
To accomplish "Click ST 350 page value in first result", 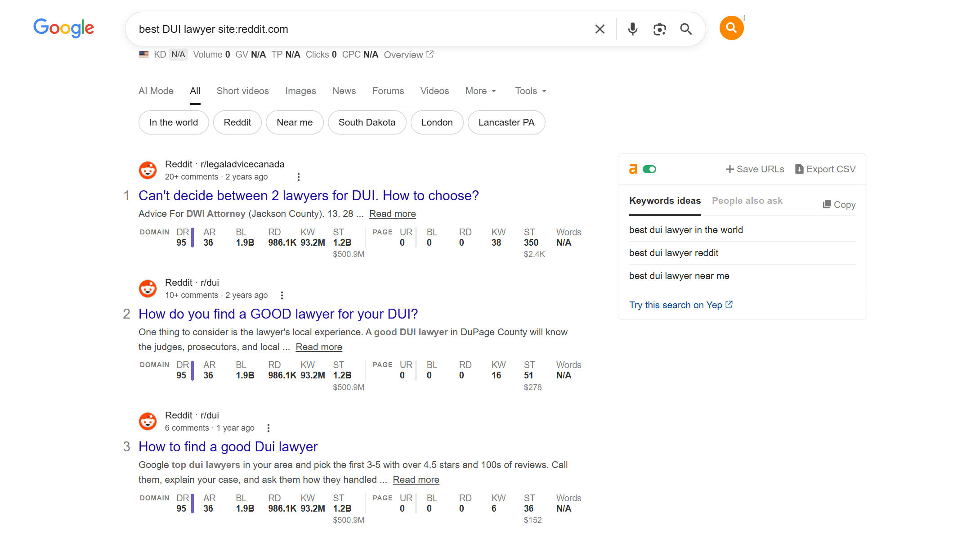I will (x=531, y=243).
